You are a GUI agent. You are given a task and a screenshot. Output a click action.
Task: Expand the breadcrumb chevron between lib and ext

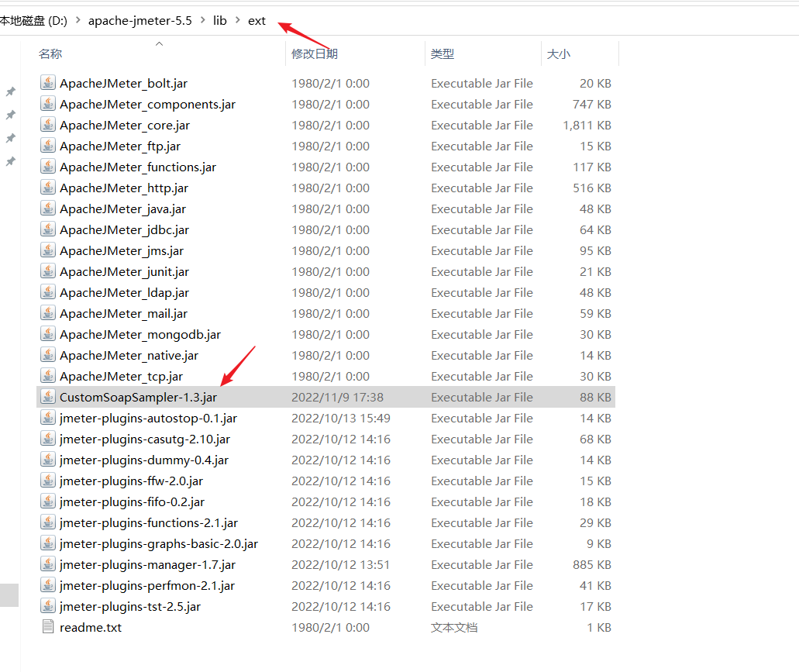click(x=237, y=21)
